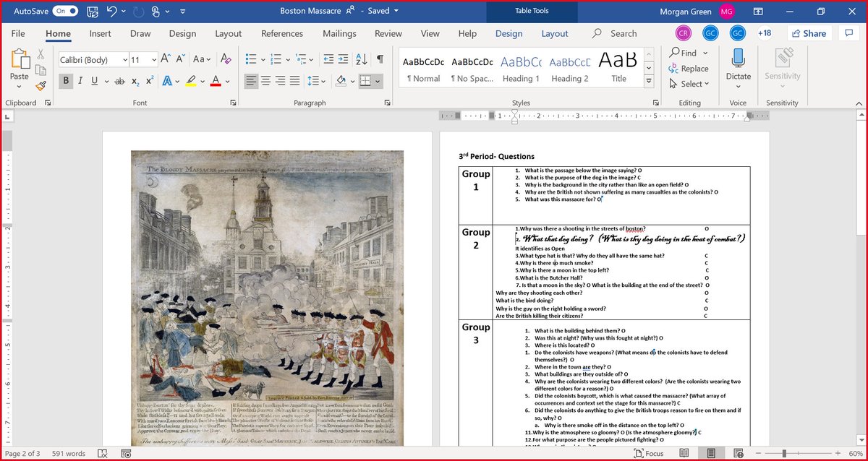Image resolution: width=868 pixels, height=461 pixels.
Task: Switch to the References tab
Action: pos(282,33)
